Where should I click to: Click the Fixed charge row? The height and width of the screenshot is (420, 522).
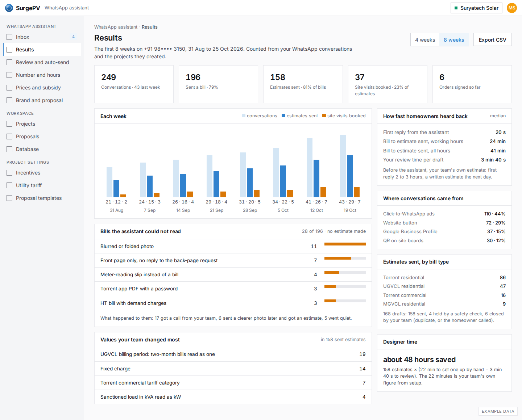click(x=233, y=369)
